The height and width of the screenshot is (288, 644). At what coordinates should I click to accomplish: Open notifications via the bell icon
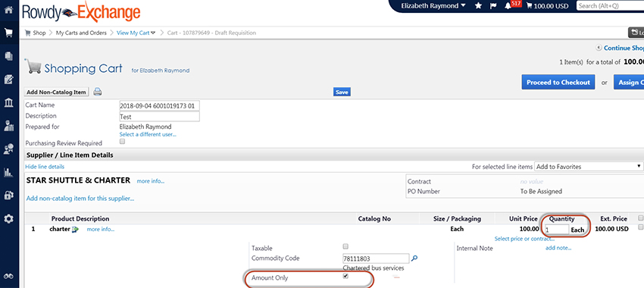tap(508, 6)
